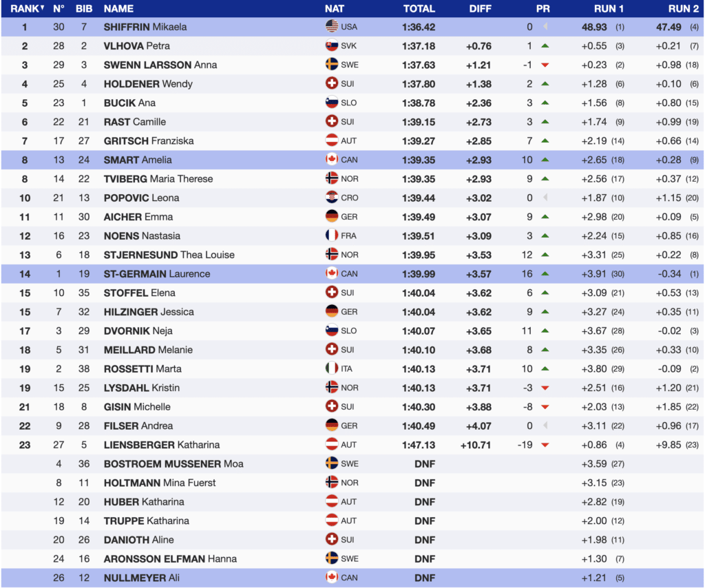Select Liensberger's total time 1:47.13
The image size is (705, 588).
click(419, 445)
